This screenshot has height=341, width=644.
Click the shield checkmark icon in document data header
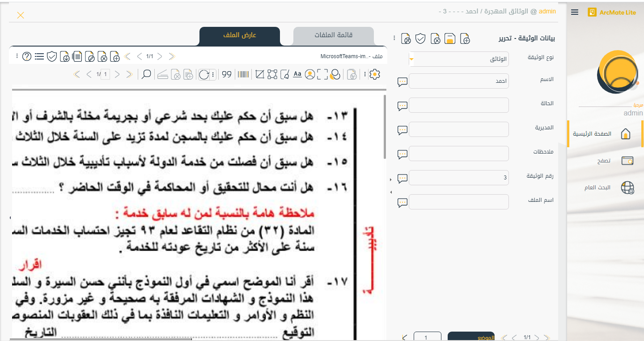coord(420,39)
